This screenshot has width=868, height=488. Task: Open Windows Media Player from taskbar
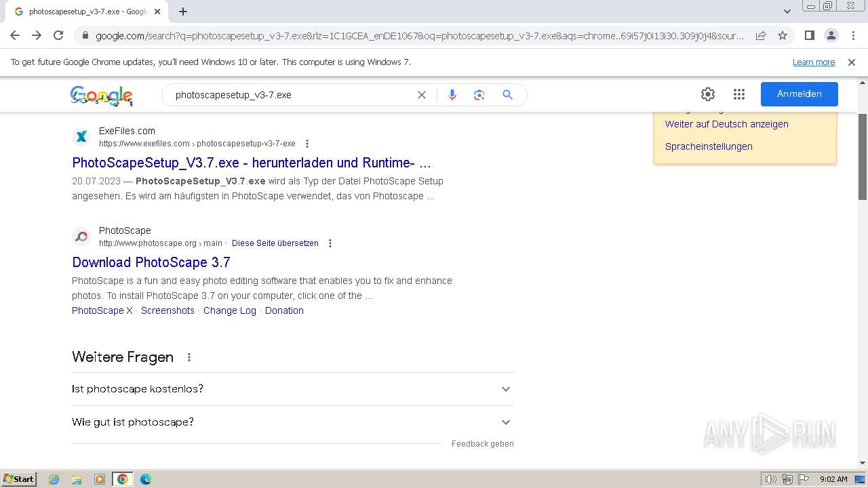click(x=100, y=479)
